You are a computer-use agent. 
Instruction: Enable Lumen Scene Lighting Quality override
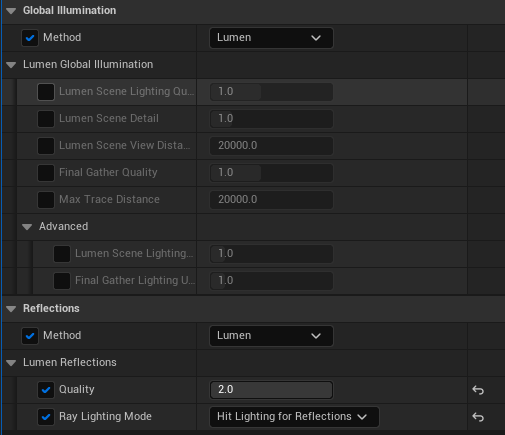point(46,92)
